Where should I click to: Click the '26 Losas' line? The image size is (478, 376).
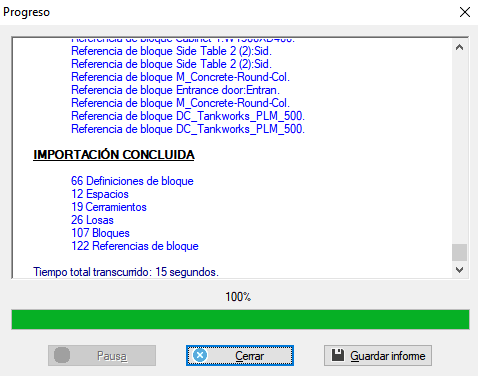point(92,220)
